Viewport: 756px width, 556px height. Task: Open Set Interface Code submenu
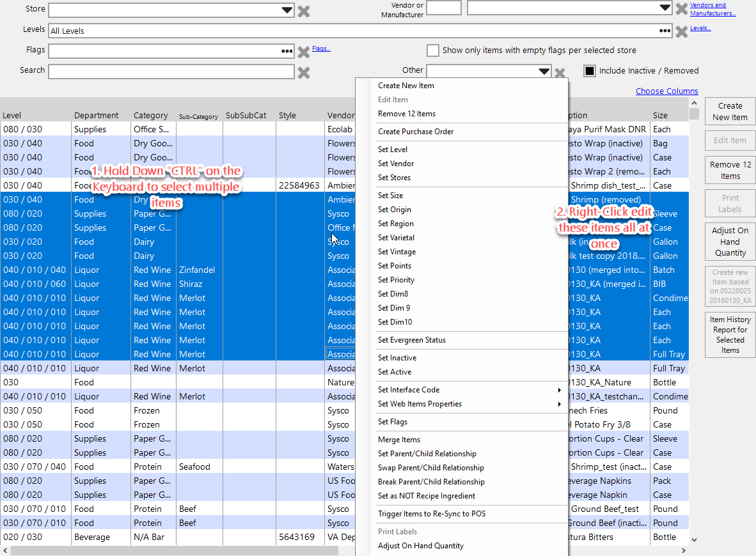409,390
